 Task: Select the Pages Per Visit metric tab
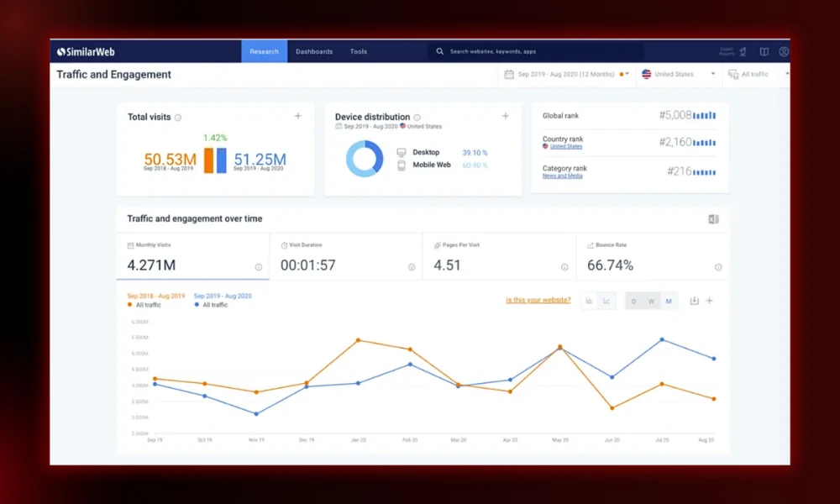coord(499,256)
